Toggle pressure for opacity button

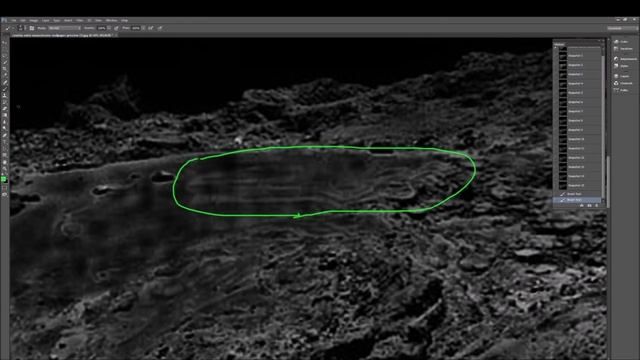tap(116, 28)
